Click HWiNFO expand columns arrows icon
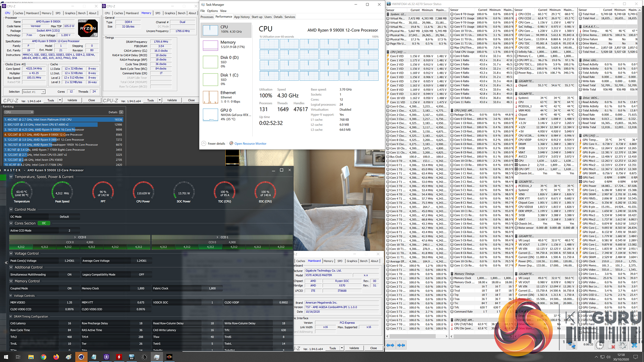644x362 pixels. (390, 345)
